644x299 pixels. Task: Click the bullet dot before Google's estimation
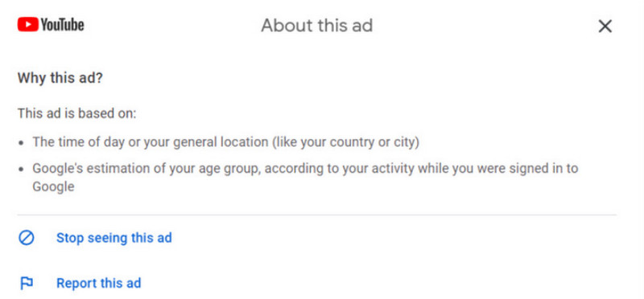pos(22,170)
